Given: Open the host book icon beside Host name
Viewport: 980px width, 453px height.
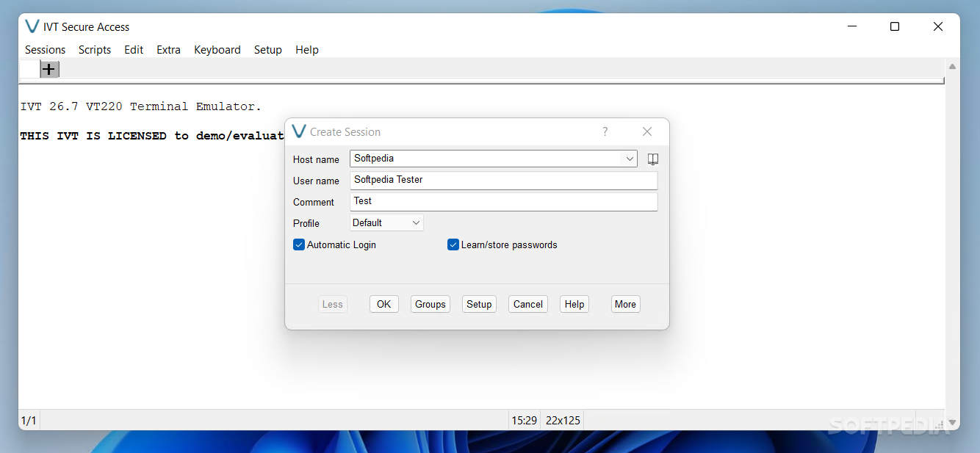Looking at the screenshot, I should pos(652,159).
